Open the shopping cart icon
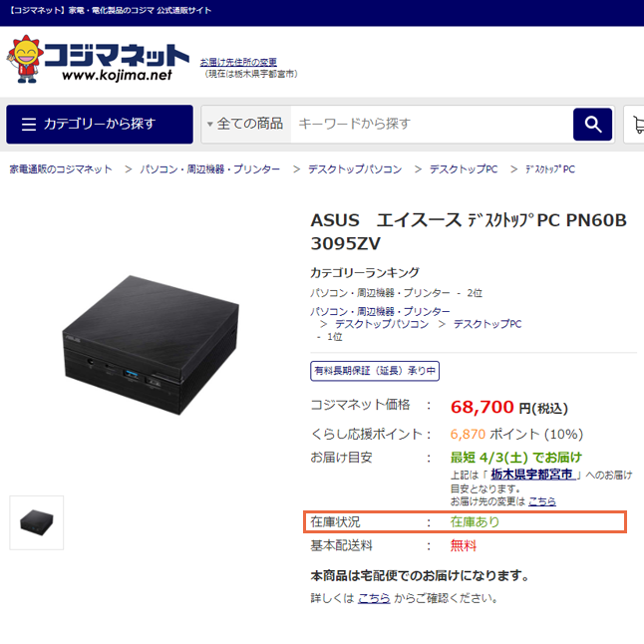This screenshot has width=644, height=644. point(637,124)
